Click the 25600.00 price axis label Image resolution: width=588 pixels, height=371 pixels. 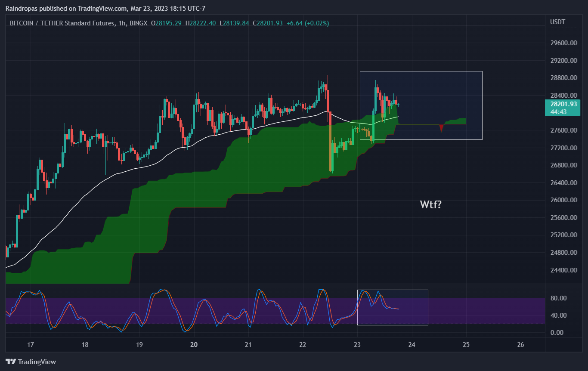tap(563, 218)
